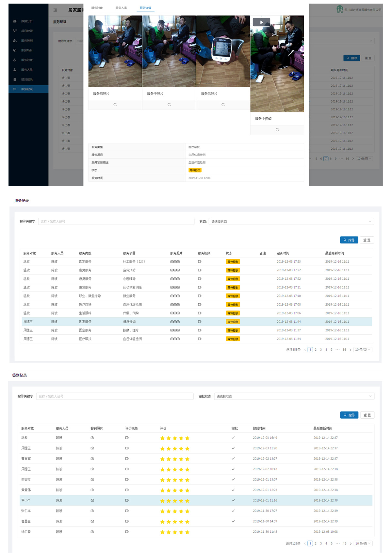Play the 服务中视频 video
This screenshot has height=553, width=392.
[261, 22]
